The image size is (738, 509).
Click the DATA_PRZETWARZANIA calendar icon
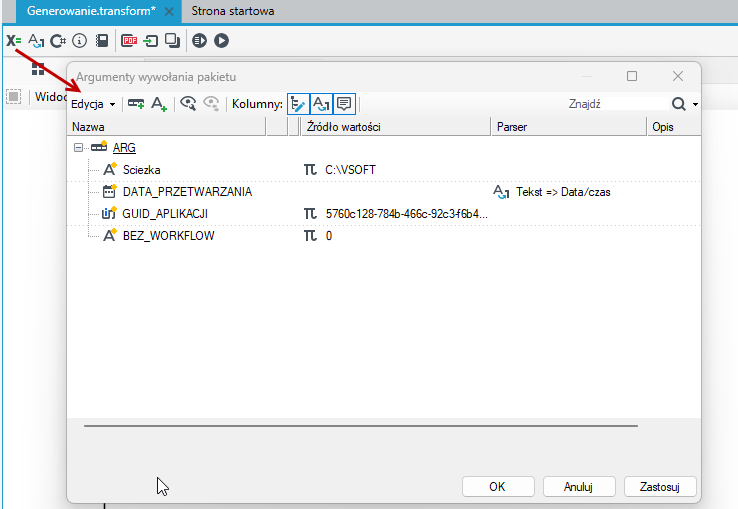point(109,191)
